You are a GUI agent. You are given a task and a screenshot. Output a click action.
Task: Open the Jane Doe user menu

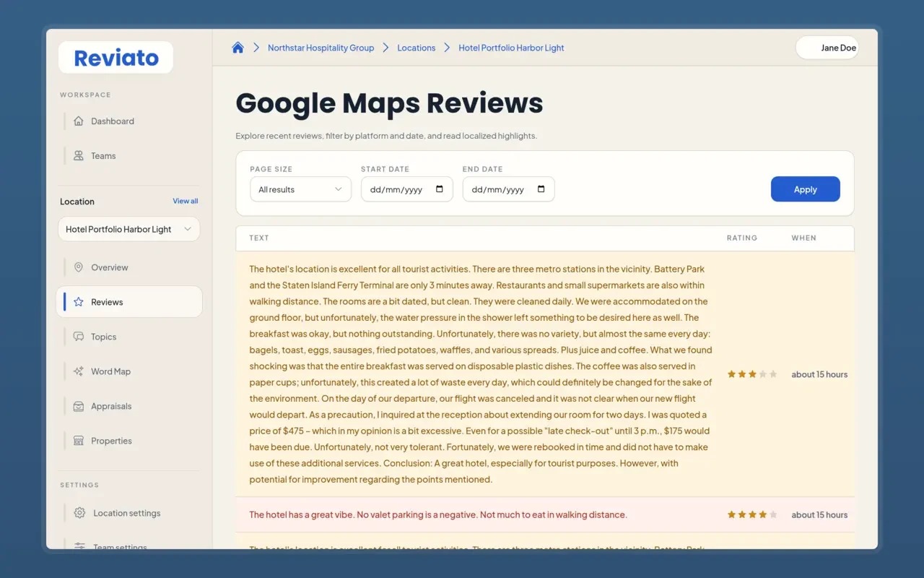(x=827, y=48)
